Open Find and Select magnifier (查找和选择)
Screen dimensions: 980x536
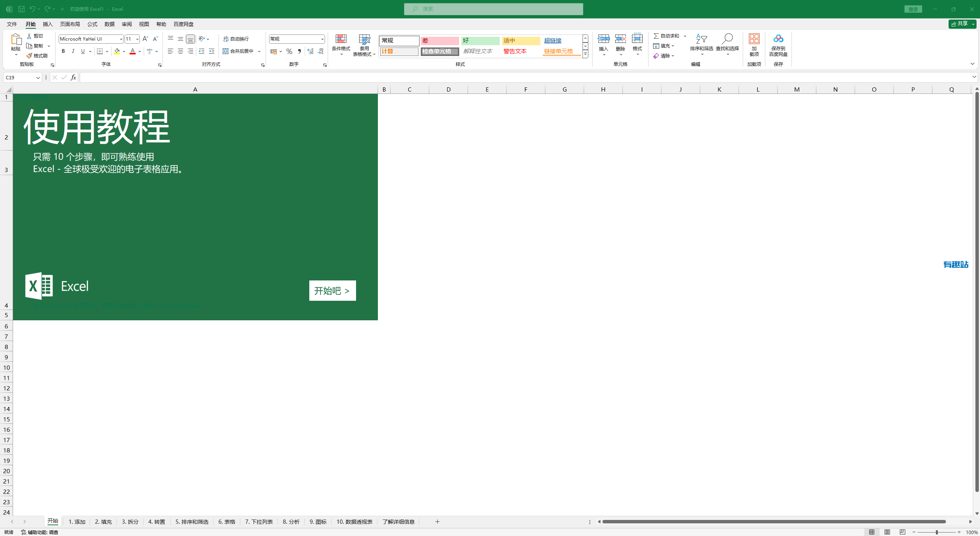pos(727,44)
